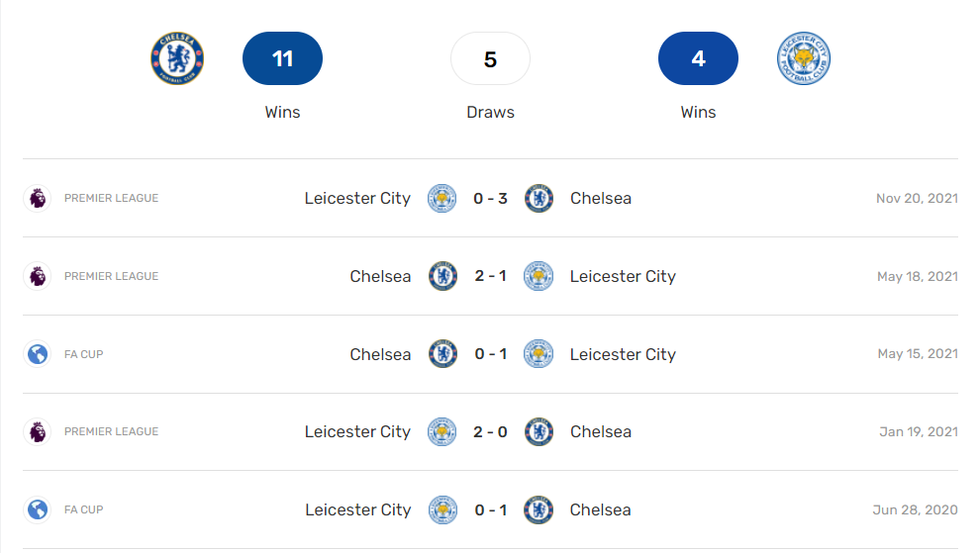Click FA Cup globe icon in May 15, 2021 row
Viewport: 980px width, 553px height.
pyautogui.click(x=38, y=354)
